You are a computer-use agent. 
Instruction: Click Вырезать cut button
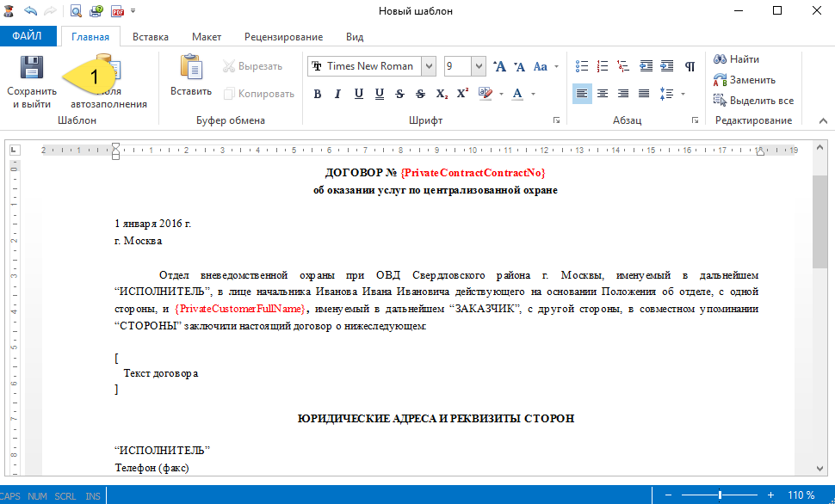click(252, 66)
